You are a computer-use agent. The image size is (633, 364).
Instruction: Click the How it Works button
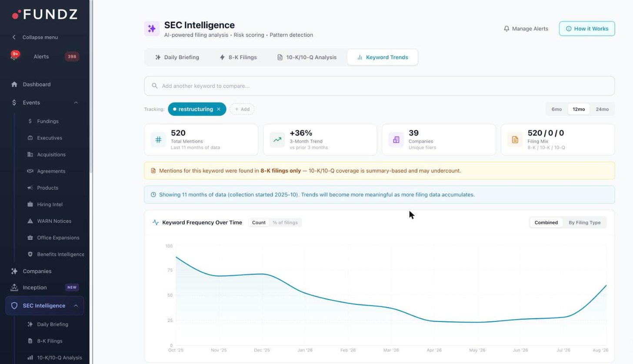(587, 29)
